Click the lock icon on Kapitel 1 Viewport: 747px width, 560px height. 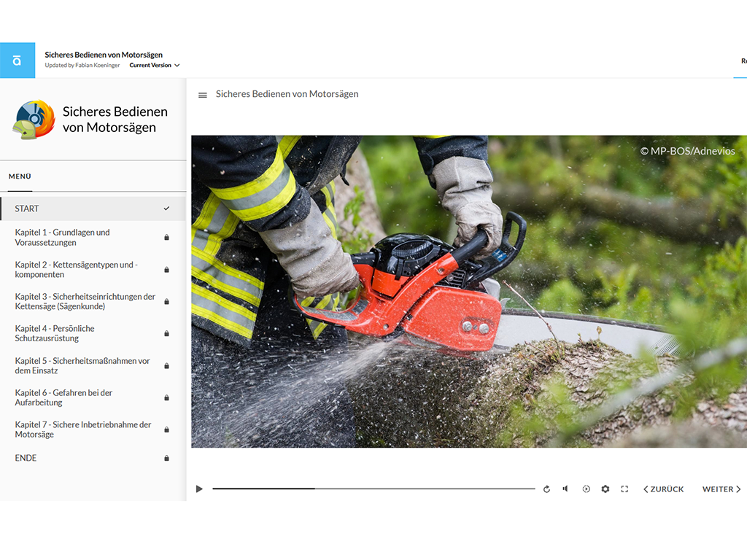pyautogui.click(x=166, y=237)
